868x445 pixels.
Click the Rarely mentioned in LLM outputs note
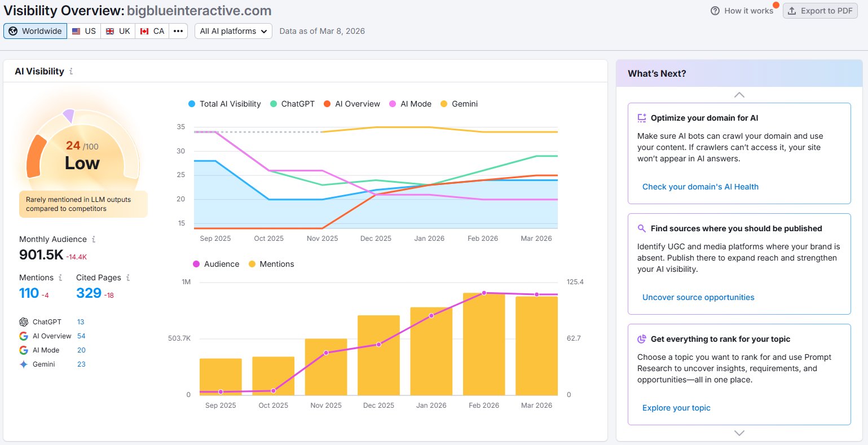tap(83, 204)
